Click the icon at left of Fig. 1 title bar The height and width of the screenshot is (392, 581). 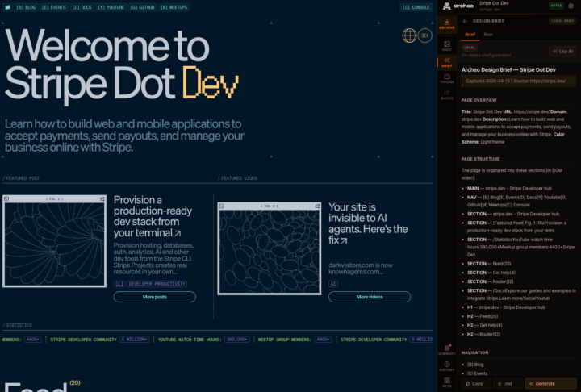(6, 199)
